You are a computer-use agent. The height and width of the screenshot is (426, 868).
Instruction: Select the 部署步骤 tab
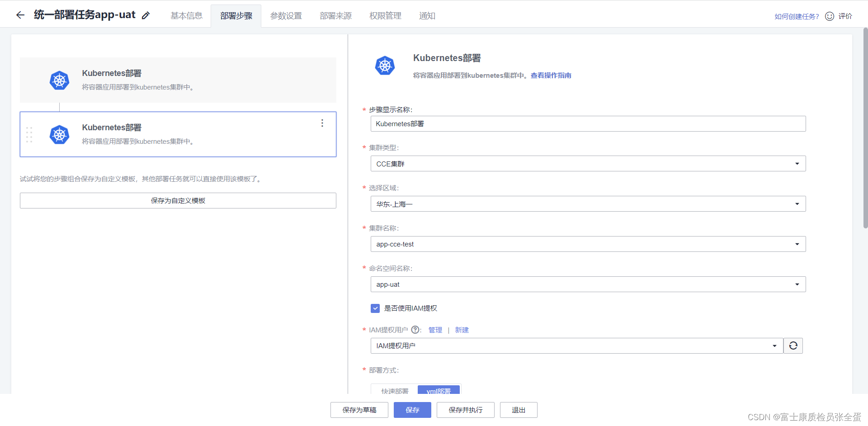tap(236, 16)
